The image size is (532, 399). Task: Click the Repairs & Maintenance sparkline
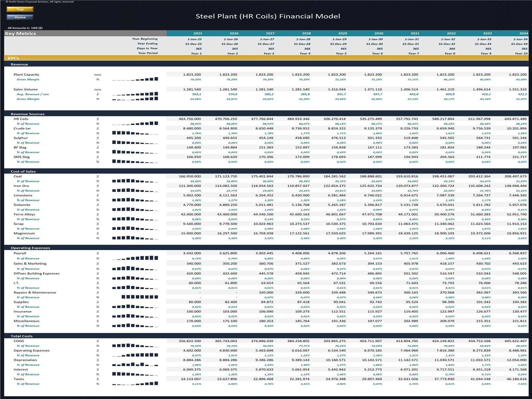coord(140,297)
